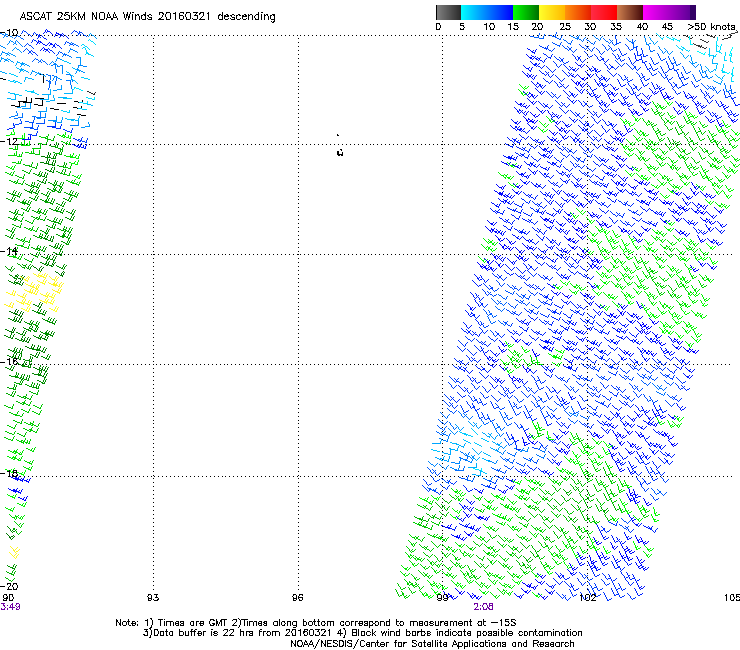
Task: Click the '25' legend scale label
Action: (x=565, y=27)
